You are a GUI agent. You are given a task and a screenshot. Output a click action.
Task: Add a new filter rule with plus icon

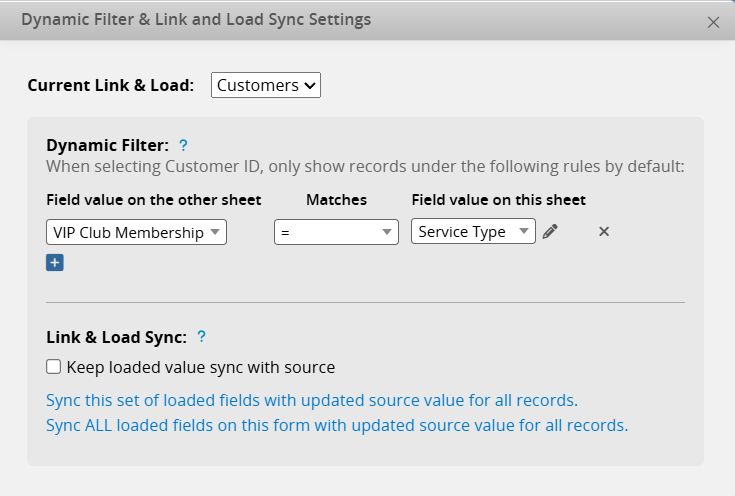click(x=55, y=263)
